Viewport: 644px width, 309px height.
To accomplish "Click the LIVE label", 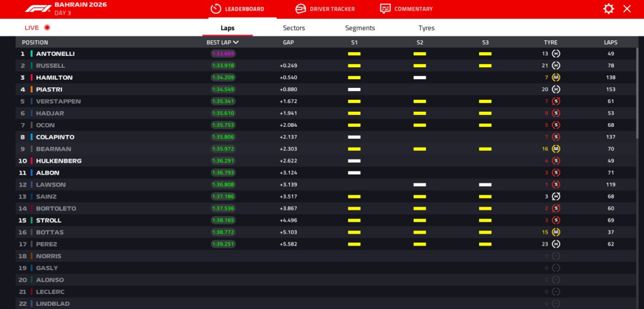I will [x=31, y=28].
